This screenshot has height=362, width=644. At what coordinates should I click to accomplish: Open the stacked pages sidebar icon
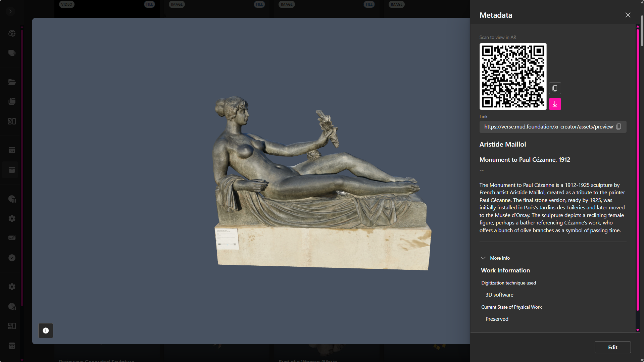[x=12, y=101]
